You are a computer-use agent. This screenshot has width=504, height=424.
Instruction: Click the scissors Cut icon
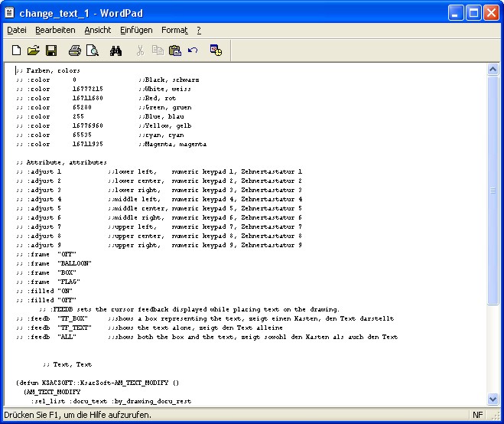140,51
